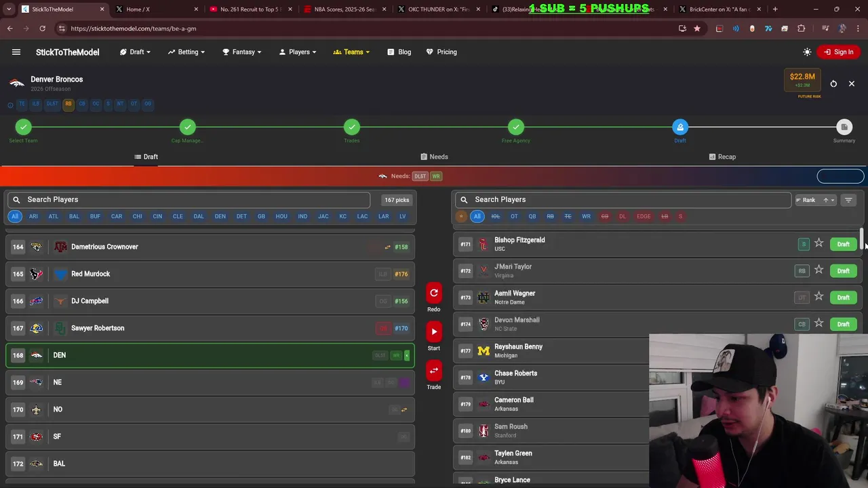Click the RB need chip under Denver Broncos

coord(68,104)
